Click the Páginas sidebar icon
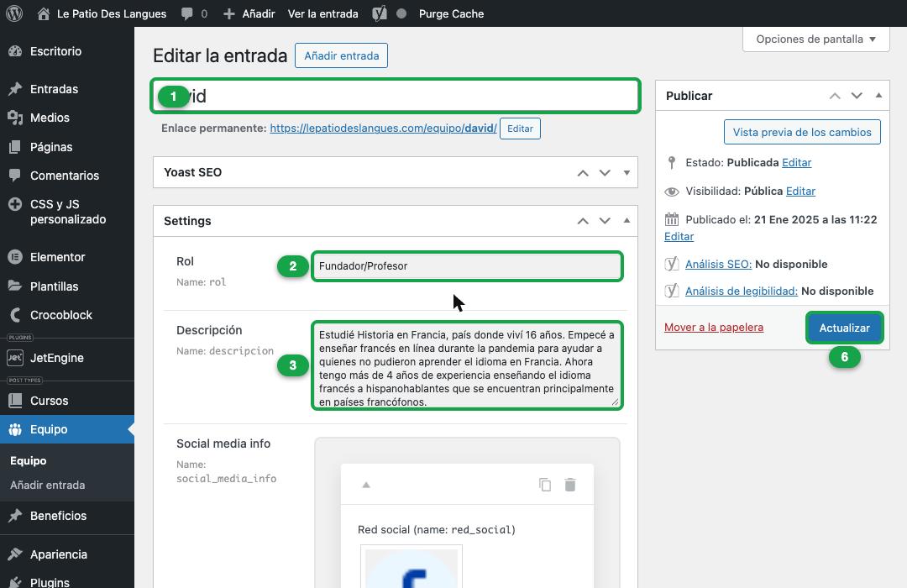This screenshot has width=907, height=588. point(15,146)
